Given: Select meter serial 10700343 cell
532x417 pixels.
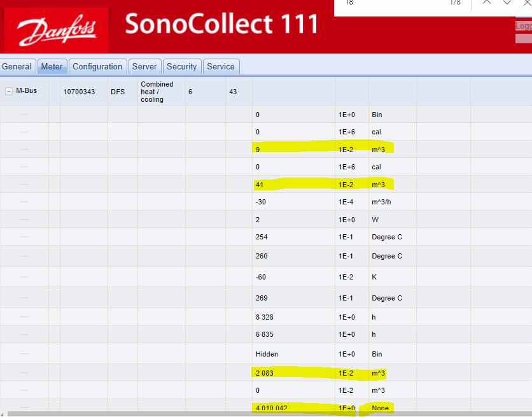Looking at the screenshot, I should (79, 92).
